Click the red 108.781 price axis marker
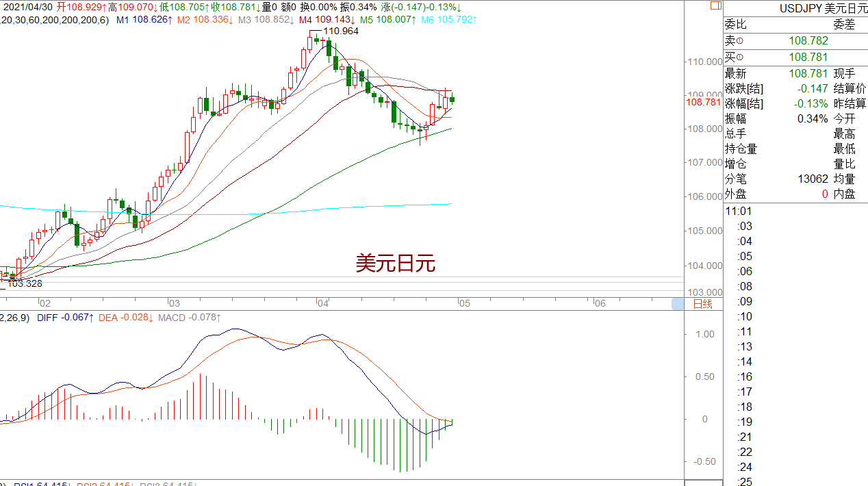This screenshot has width=868, height=486. (703, 102)
